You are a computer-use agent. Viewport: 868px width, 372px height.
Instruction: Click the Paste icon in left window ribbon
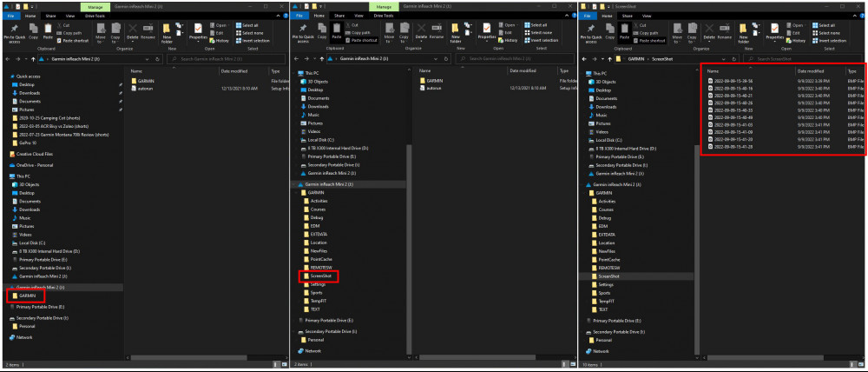tap(48, 29)
